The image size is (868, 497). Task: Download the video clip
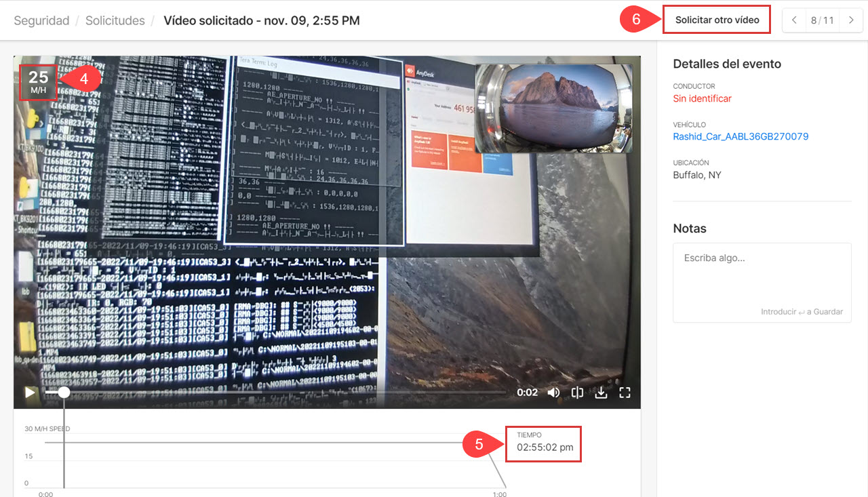(601, 393)
